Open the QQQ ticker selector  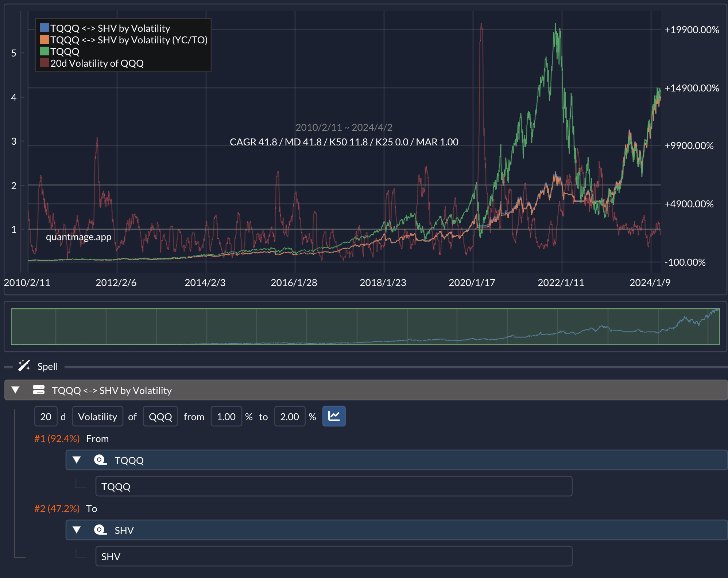point(160,416)
